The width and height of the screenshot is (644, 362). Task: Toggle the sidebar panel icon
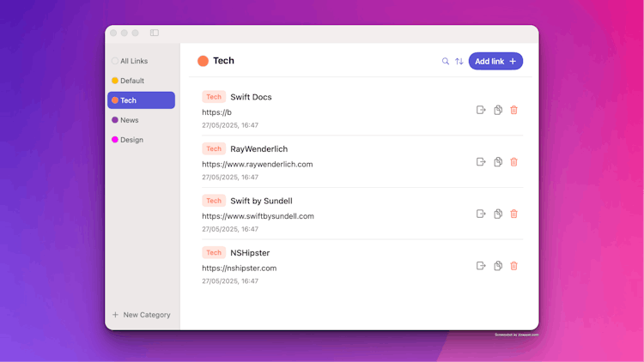tap(155, 33)
